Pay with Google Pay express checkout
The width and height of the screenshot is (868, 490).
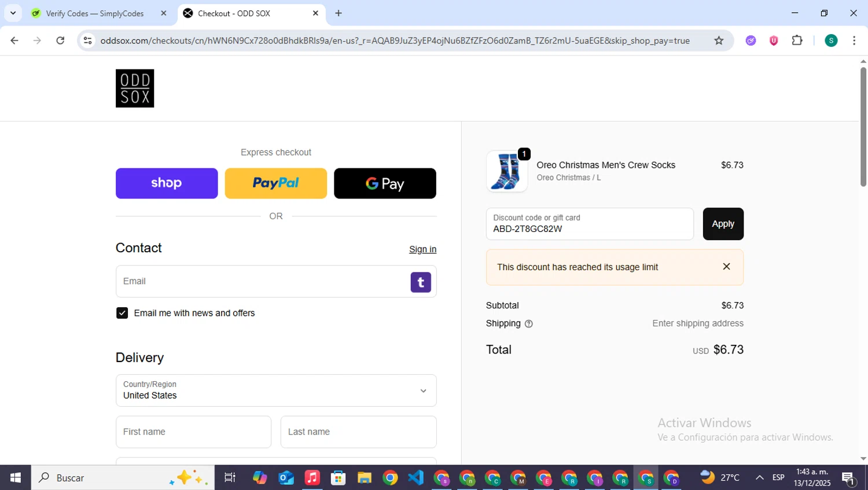pyautogui.click(x=385, y=183)
